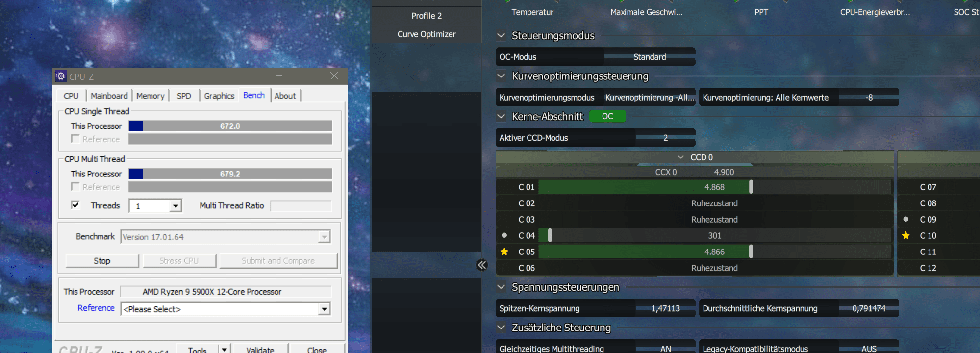The width and height of the screenshot is (980, 353).
Task: Open the Reference processor Please Select dropdown
Action: (324, 309)
